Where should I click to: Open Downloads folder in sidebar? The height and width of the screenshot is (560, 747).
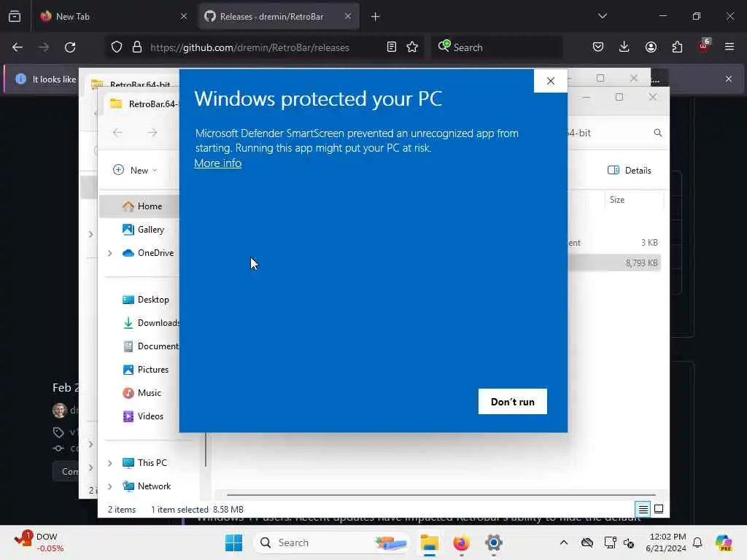click(150, 323)
